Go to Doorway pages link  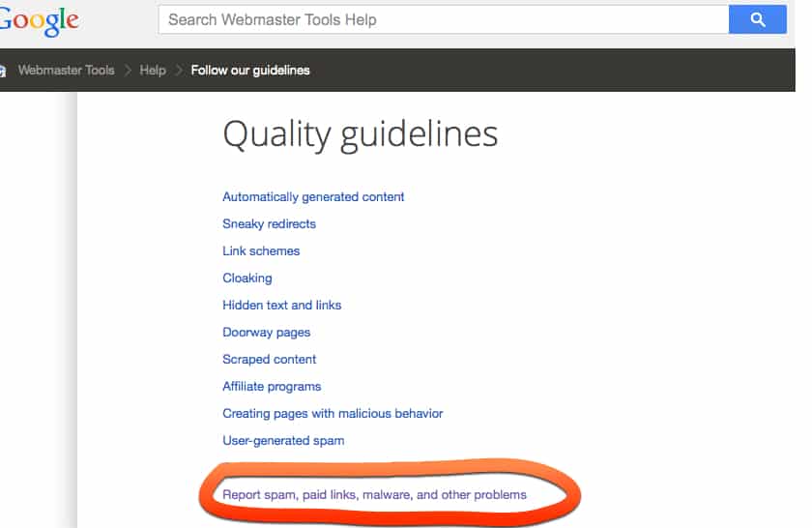266,333
